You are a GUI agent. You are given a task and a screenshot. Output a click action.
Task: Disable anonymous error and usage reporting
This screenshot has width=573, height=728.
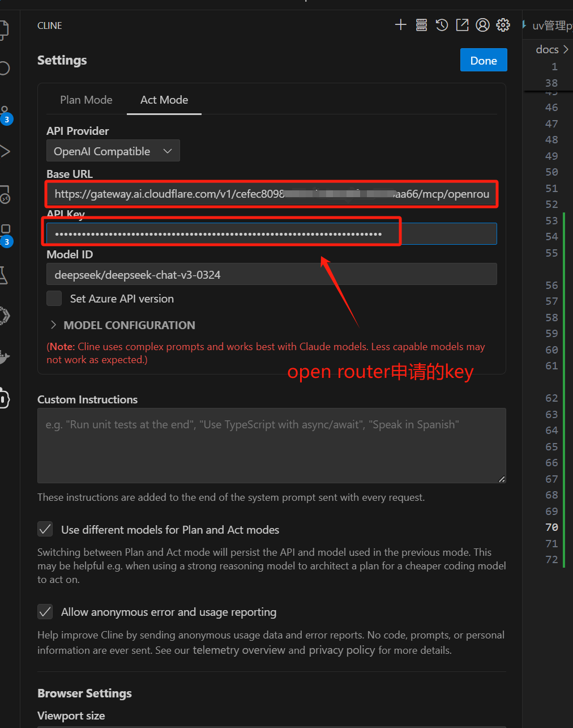[45, 611]
